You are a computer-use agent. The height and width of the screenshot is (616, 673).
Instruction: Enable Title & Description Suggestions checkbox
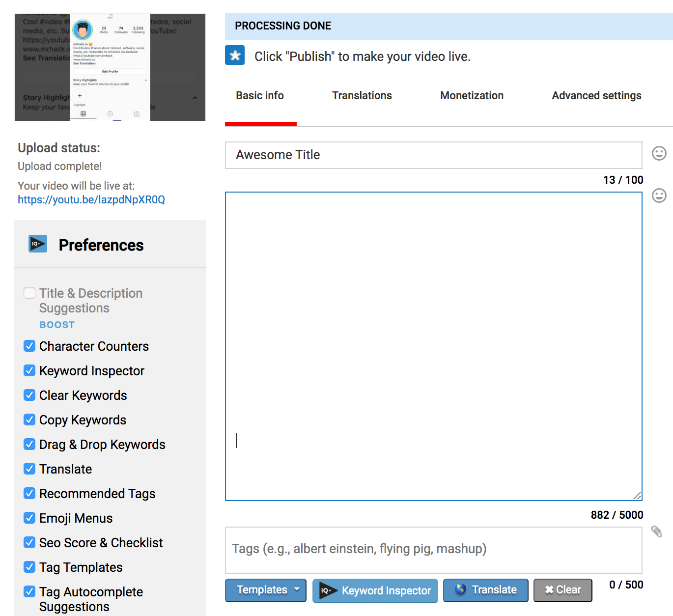pos(29,293)
